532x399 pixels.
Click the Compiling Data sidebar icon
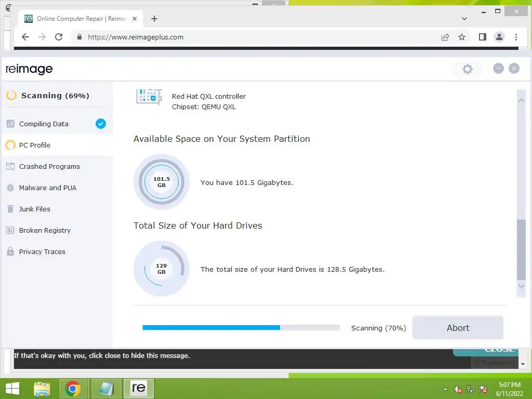point(10,124)
